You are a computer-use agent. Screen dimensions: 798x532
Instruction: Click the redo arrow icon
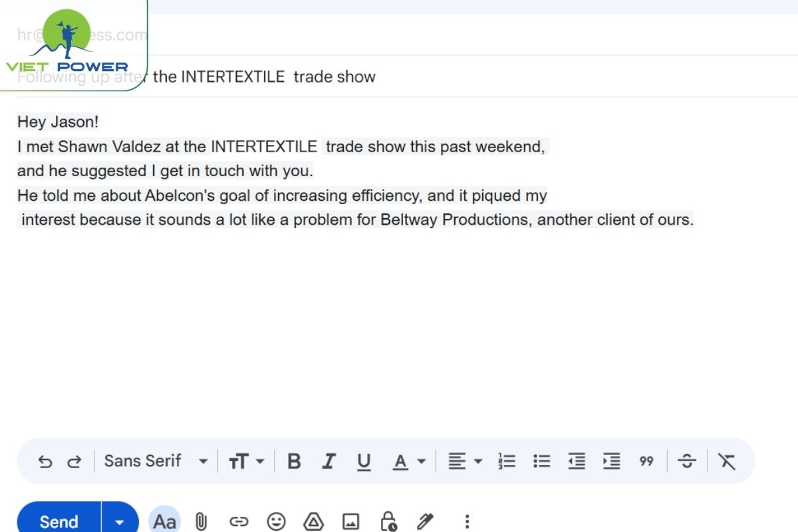tap(74, 462)
